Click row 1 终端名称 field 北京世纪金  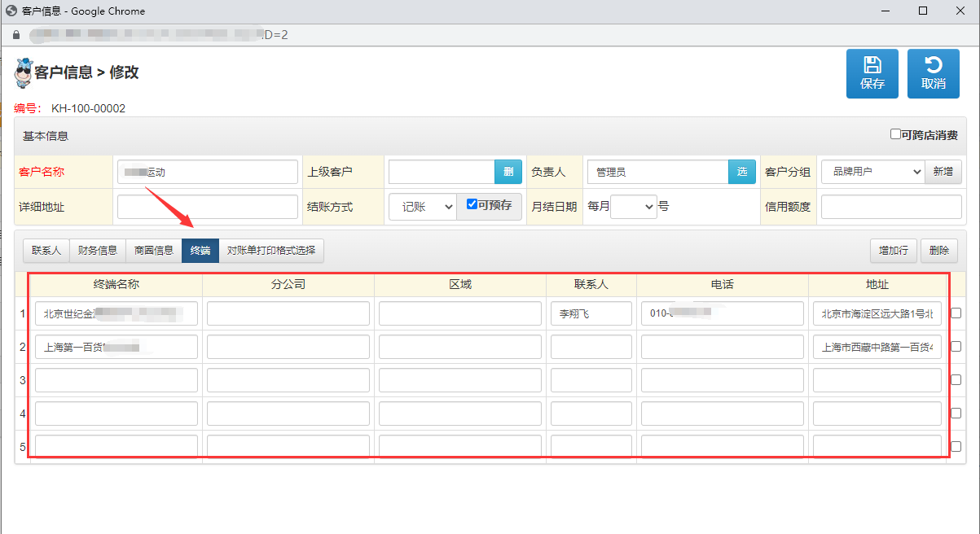[x=116, y=313]
